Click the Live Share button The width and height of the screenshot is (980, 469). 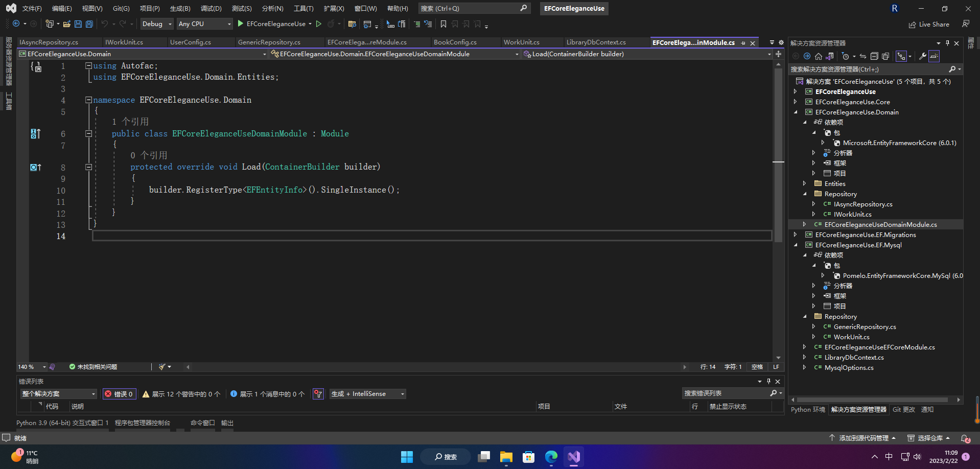point(929,25)
